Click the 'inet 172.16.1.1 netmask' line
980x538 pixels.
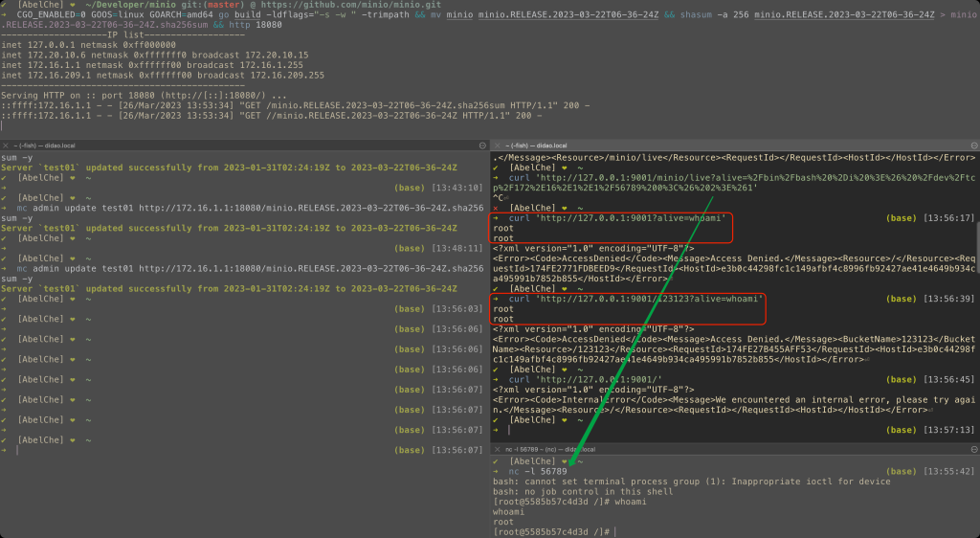tap(152, 65)
